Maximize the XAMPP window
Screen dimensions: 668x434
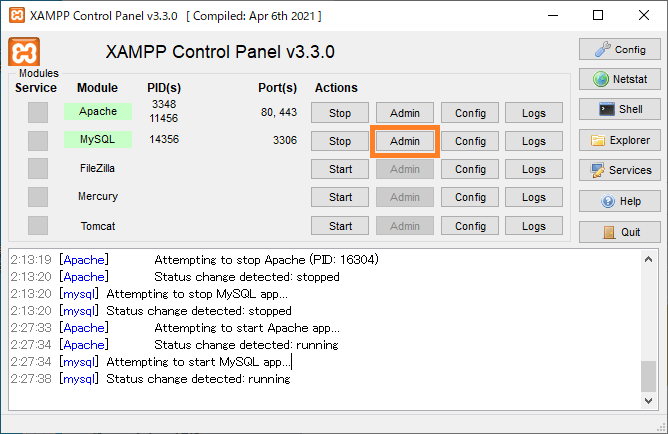[x=598, y=15]
